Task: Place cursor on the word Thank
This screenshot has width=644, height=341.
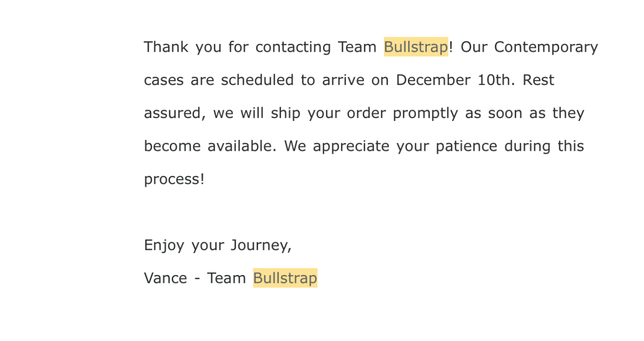Action: (166, 47)
